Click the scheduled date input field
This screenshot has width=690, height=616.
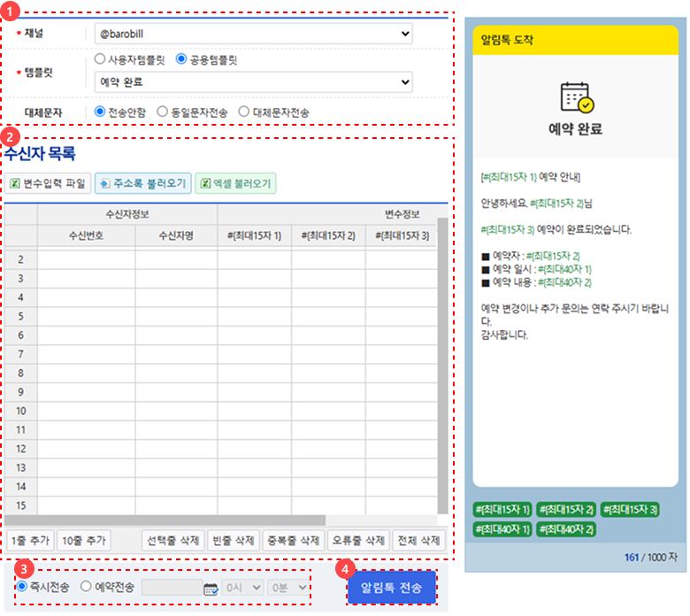pyautogui.click(x=172, y=588)
